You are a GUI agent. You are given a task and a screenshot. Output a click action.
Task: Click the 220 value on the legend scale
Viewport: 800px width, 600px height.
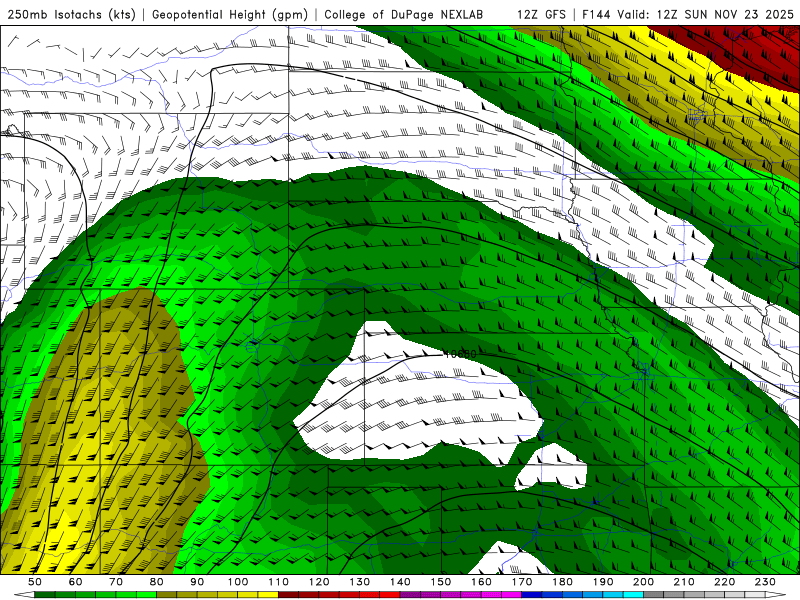(724, 582)
